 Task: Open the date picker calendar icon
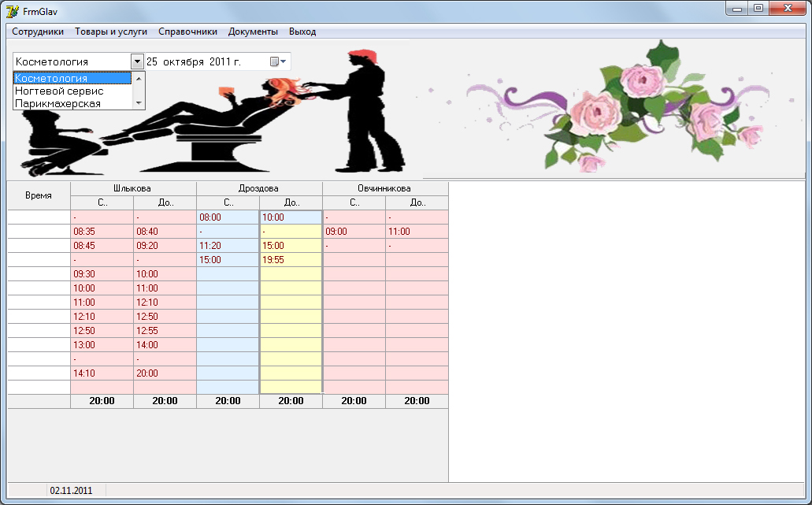[278, 61]
